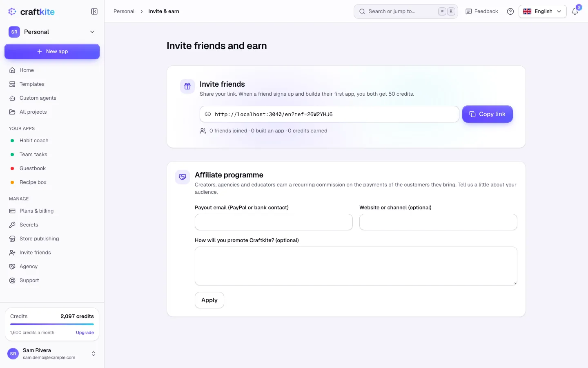Viewport: 588px width, 368px height.
Task: Click the Invite friends person-plus icon
Action: [12, 253]
